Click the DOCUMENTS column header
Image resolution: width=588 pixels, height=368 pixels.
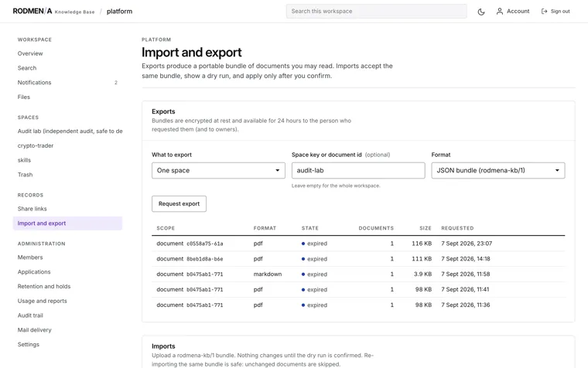click(x=376, y=228)
